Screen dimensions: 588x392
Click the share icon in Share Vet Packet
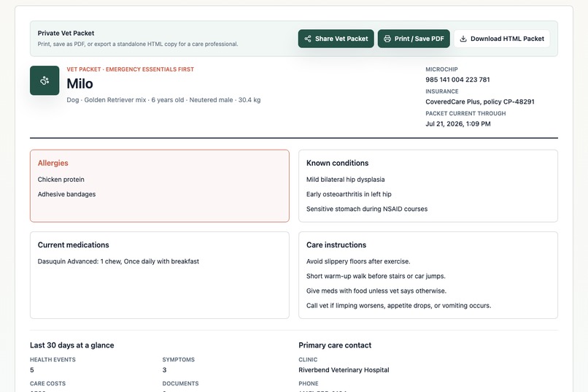coord(308,39)
